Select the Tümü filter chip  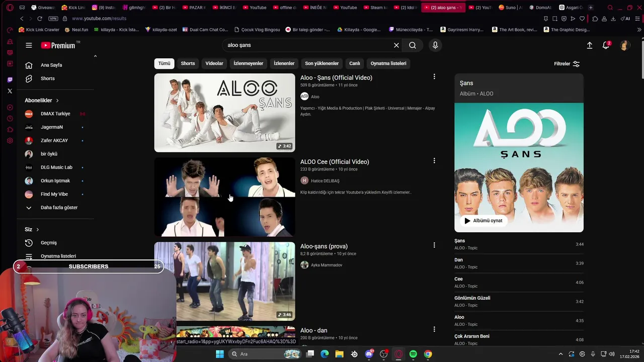coord(165,63)
